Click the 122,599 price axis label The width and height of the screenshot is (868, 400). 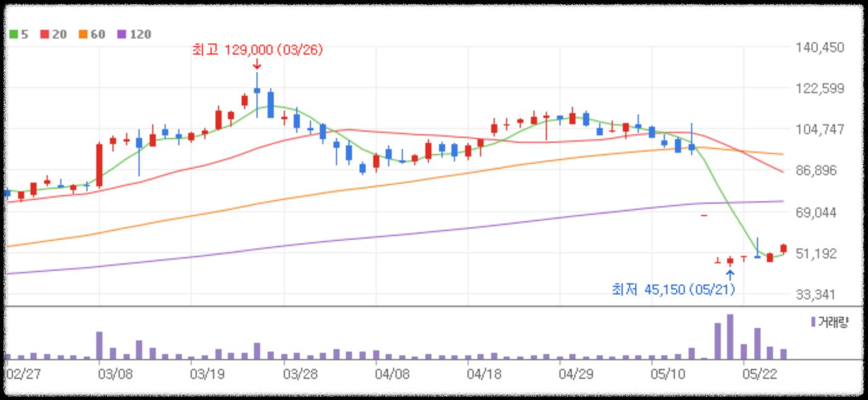click(821, 88)
